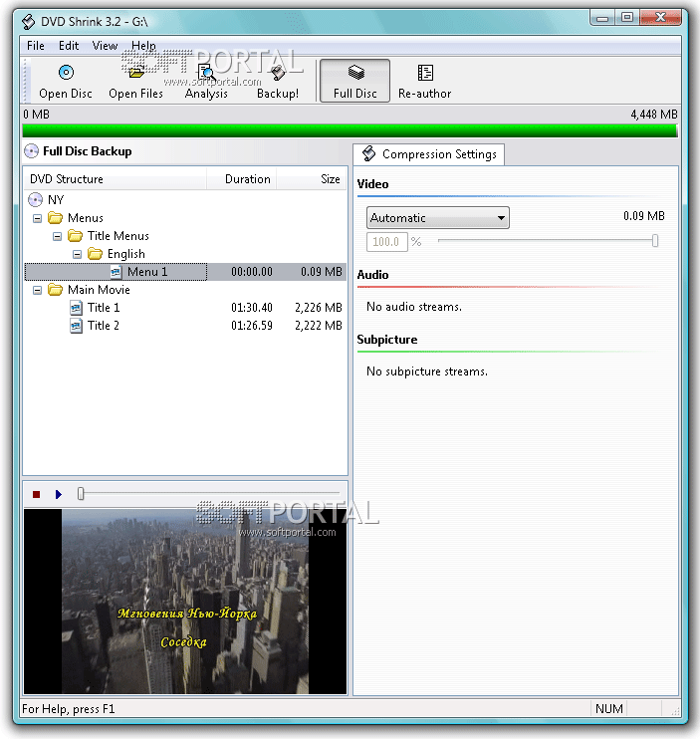Click the Title 1 video icon
The height and width of the screenshot is (739, 700).
(76, 308)
